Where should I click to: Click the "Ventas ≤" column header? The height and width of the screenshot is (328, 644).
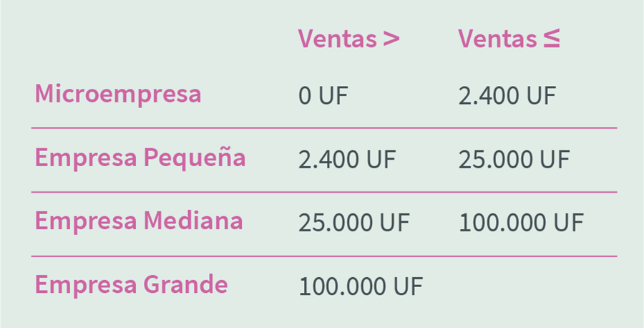(x=509, y=38)
